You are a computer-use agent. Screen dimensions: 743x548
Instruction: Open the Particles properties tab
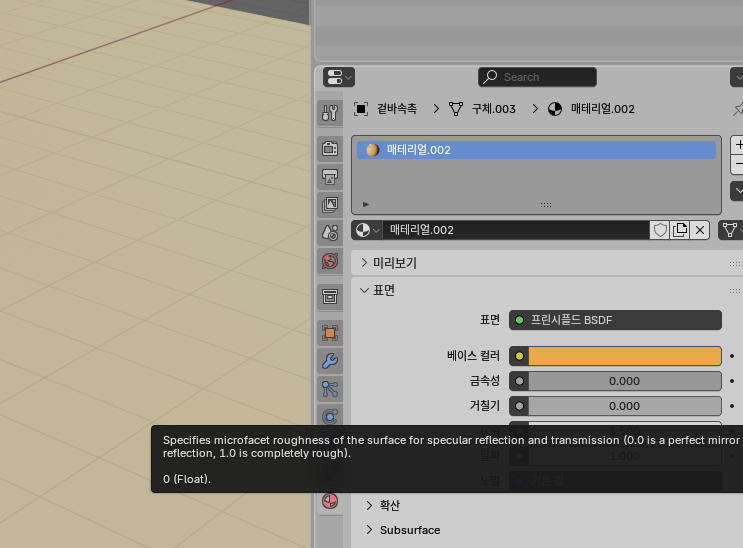click(330, 389)
